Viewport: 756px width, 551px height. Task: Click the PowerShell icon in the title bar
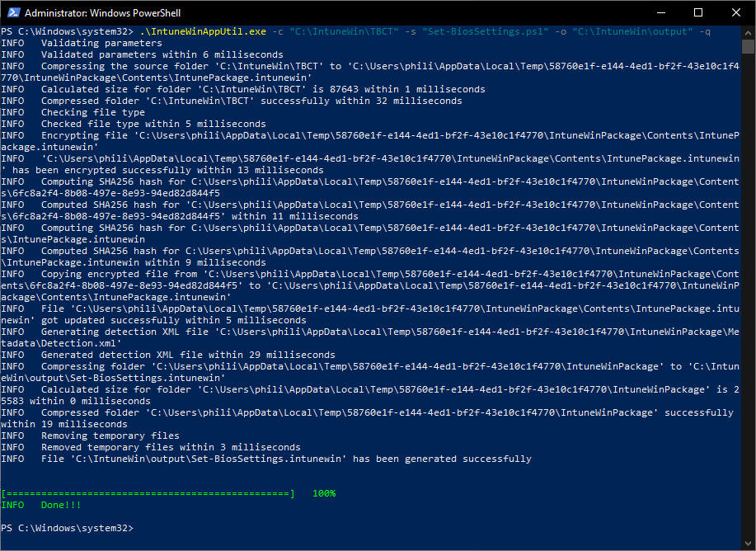(x=13, y=12)
